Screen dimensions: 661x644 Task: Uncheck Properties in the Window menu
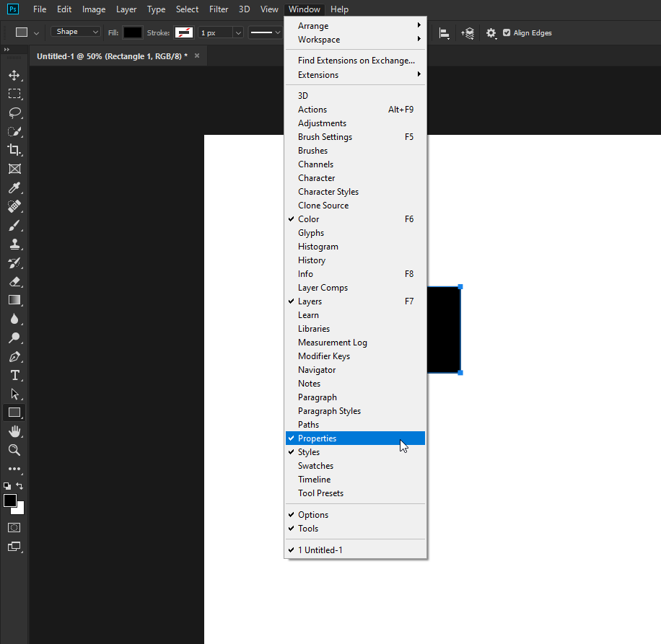coord(318,438)
